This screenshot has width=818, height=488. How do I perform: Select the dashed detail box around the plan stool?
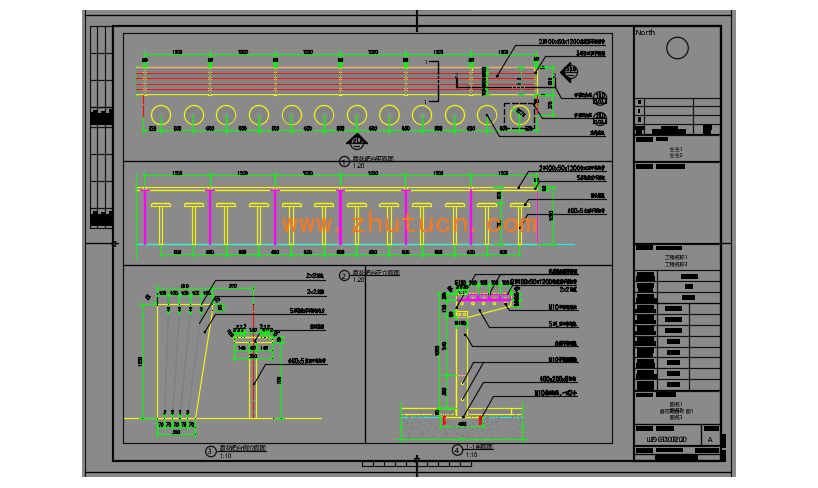pos(520,116)
